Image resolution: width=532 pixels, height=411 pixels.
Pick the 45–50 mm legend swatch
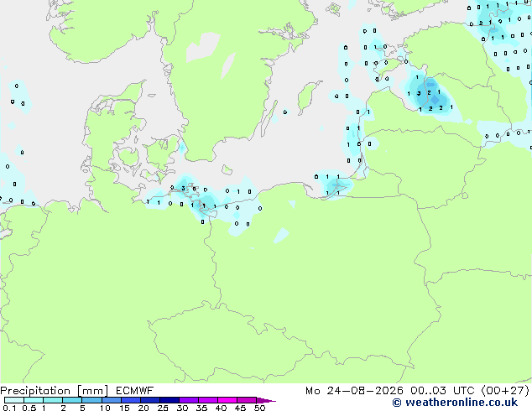(x=247, y=400)
